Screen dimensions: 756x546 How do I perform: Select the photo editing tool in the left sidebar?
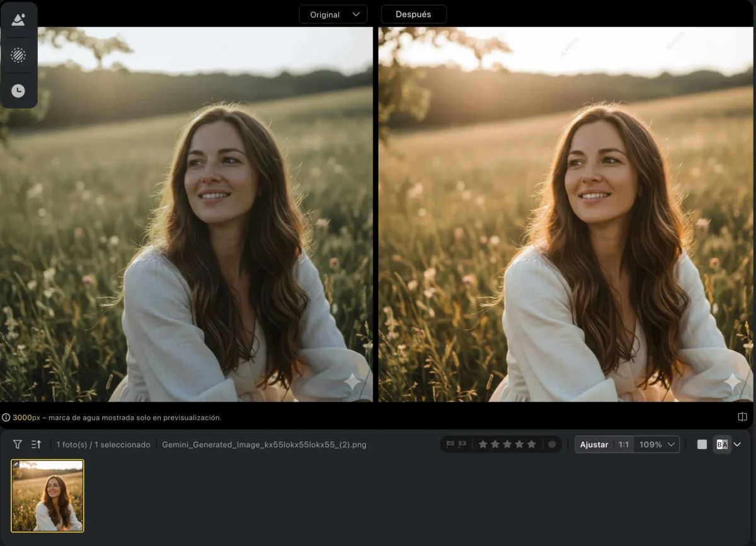click(19, 19)
